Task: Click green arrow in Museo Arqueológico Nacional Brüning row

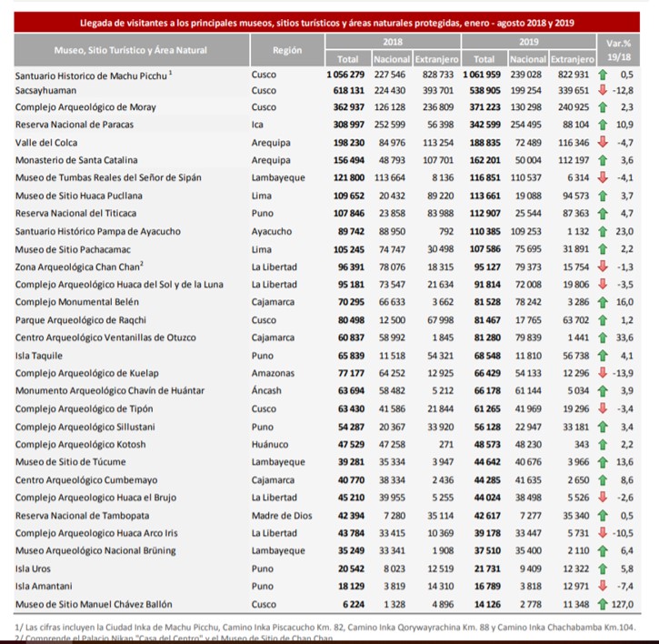Action: point(603,550)
